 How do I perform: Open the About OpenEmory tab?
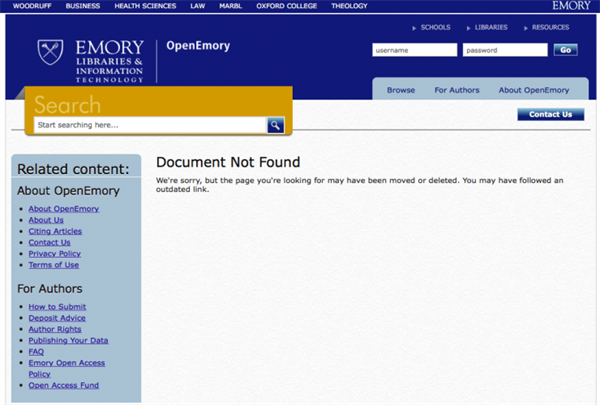pyautogui.click(x=533, y=90)
